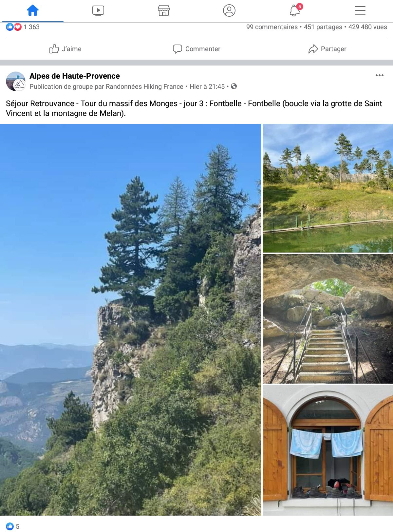Open the Profile tab
Image resolution: width=393 pixels, height=532 pixels.
coord(229,10)
